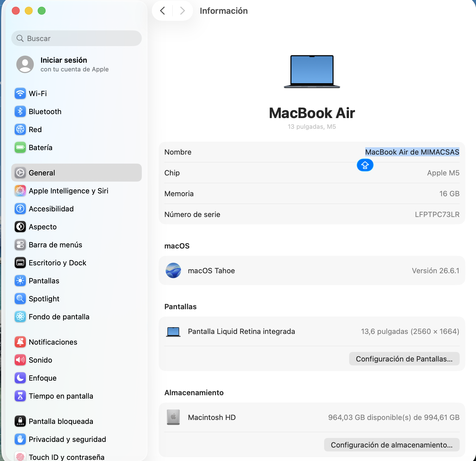Screen dimensions: 476x461
Task: Open the Spotlight magnifier icon
Action: click(20, 299)
